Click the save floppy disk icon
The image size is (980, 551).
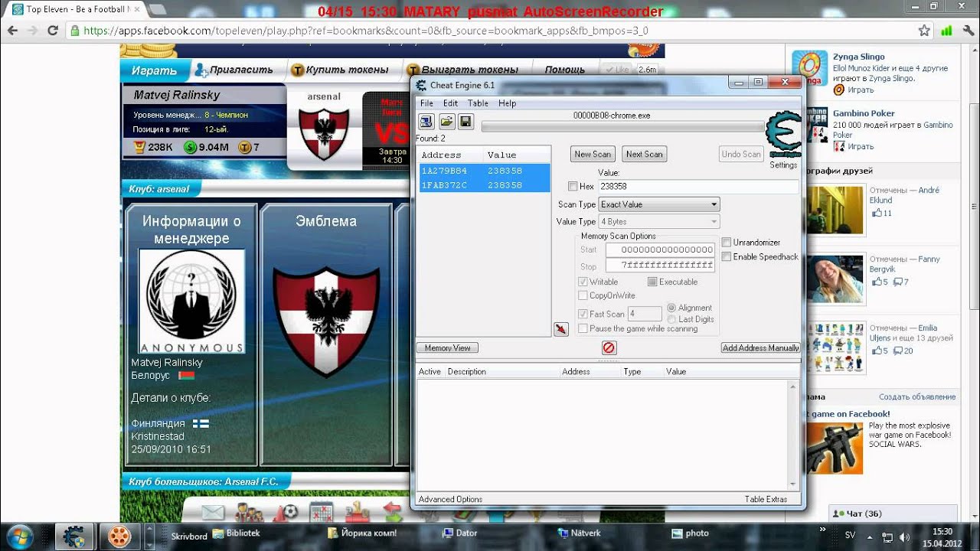pos(465,122)
